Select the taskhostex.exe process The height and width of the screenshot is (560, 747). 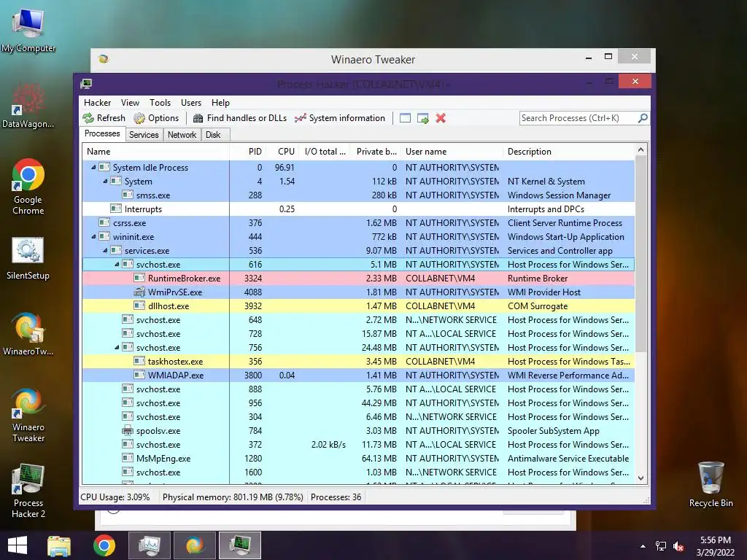point(358,362)
